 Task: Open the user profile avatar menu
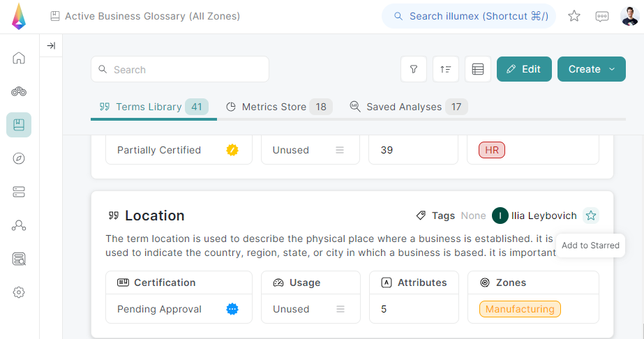pyautogui.click(x=629, y=16)
